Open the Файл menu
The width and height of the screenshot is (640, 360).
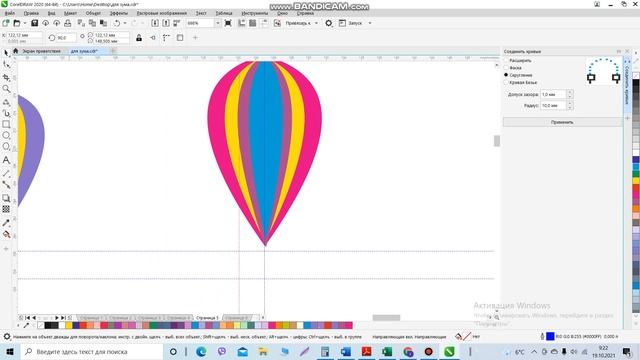pyautogui.click(x=10, y=13)
